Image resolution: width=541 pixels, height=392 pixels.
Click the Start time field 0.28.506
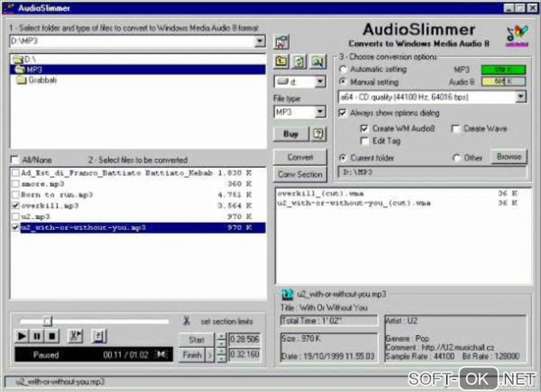coord(245,340)
